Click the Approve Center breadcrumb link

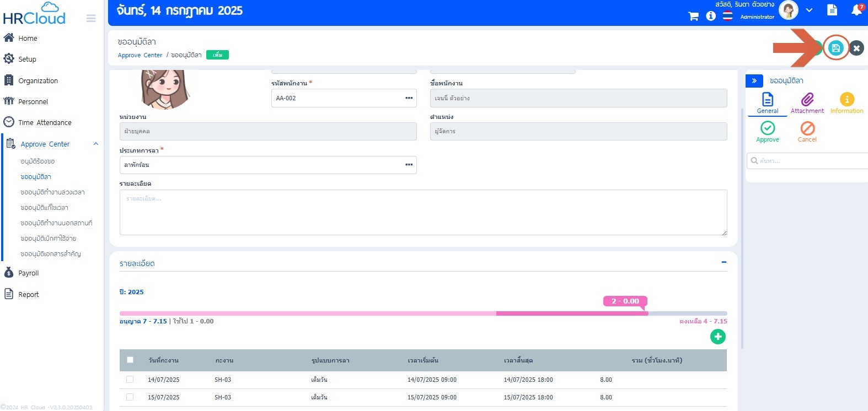[140, 55]
